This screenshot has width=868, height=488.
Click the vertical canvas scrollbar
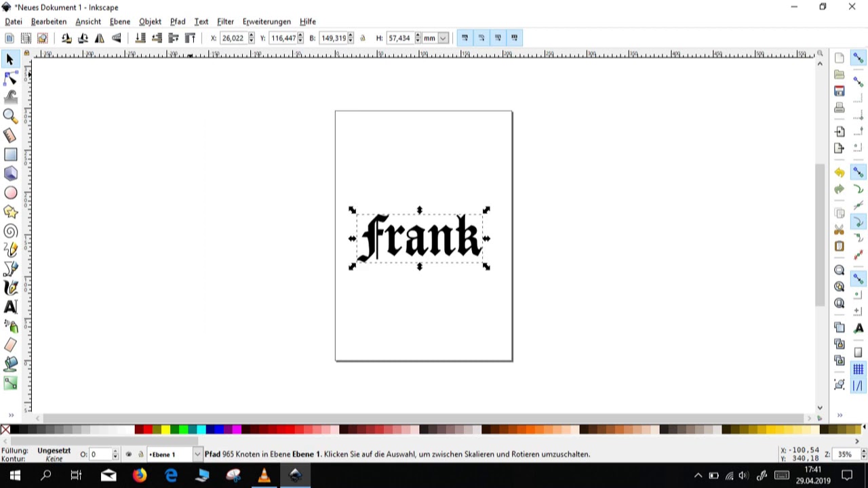tap(820, 235)
